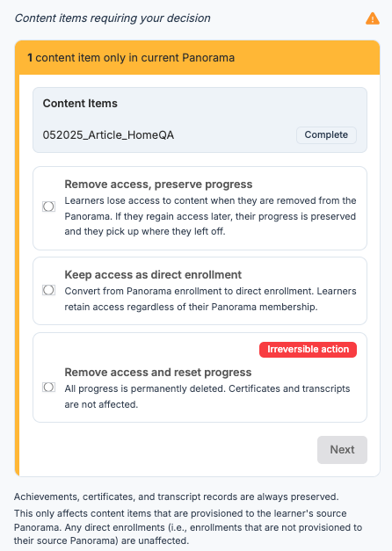Click the 'Achievements, certificates, and transcript records' note
This screenshot has height=551, width=392.
(176, 497)
